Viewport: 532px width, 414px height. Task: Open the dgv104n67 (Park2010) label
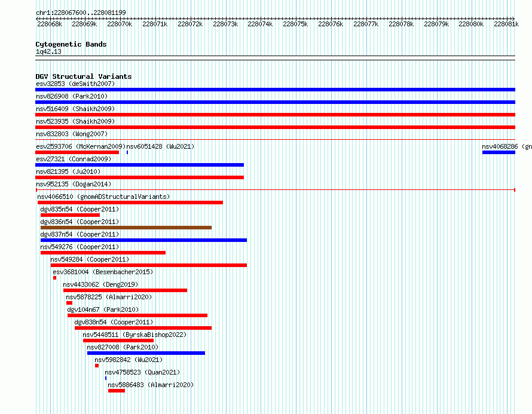click(x=103, y=309)
